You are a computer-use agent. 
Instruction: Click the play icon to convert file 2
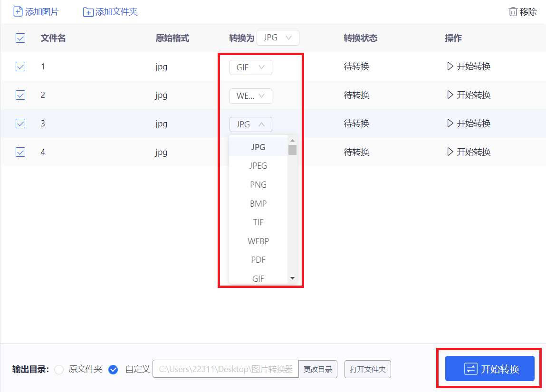tap(450, 95)
